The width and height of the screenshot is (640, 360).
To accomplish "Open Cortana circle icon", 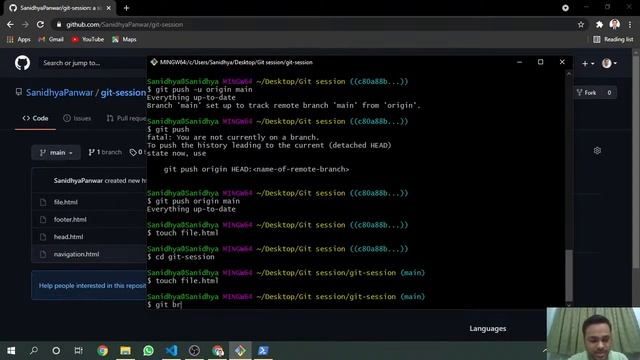I will [x=56, y=351].
